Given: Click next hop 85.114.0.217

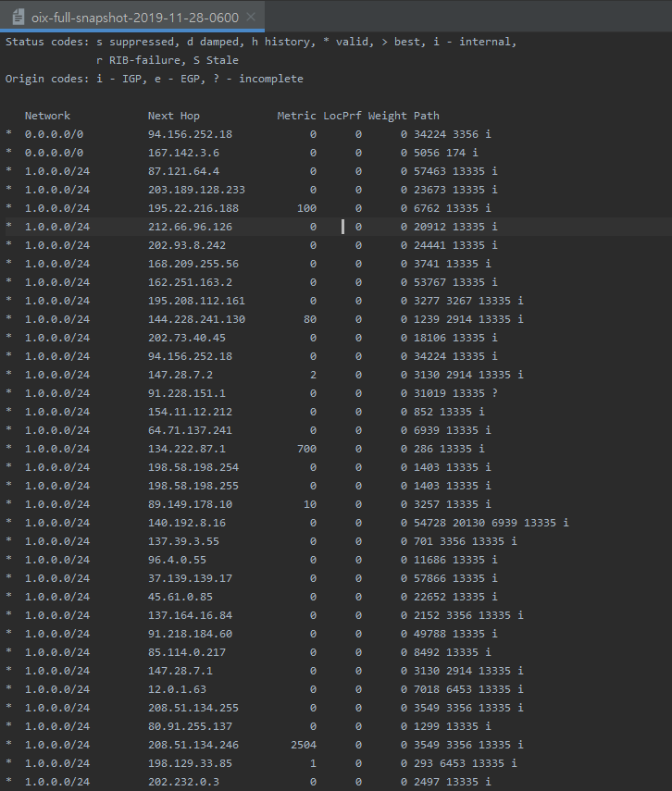Looking at the screenshot, I should click(187, 652).
